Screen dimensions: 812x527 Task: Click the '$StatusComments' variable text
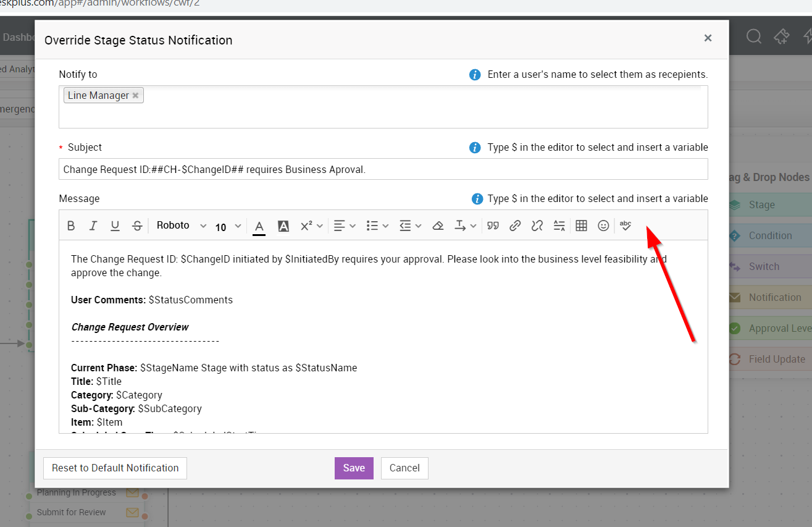191,300
